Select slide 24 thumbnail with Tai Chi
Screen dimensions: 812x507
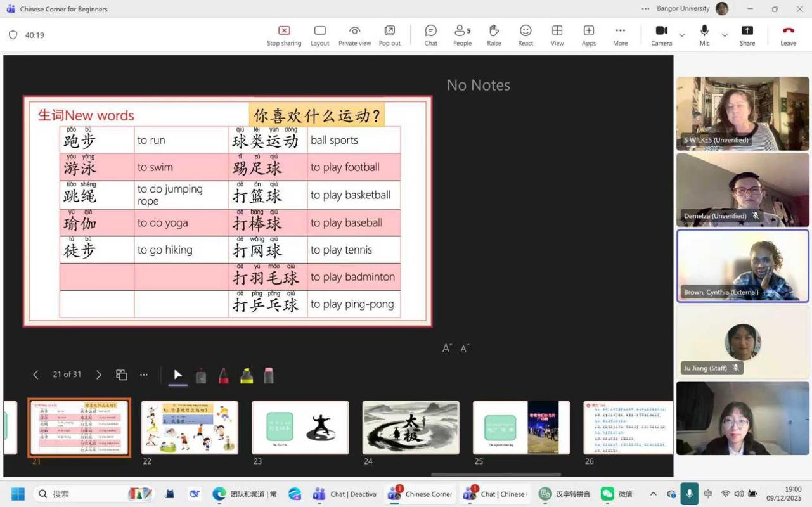coord(411,428)
